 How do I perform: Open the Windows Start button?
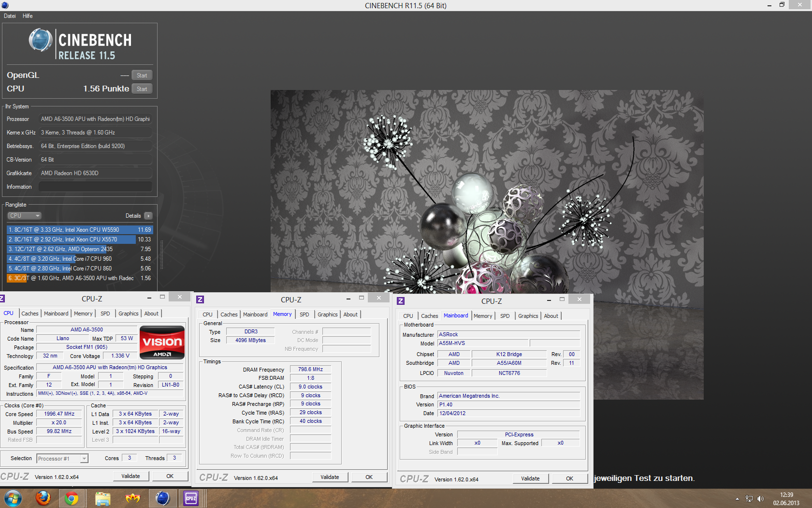pyautogui.click(x=13, y=498)
